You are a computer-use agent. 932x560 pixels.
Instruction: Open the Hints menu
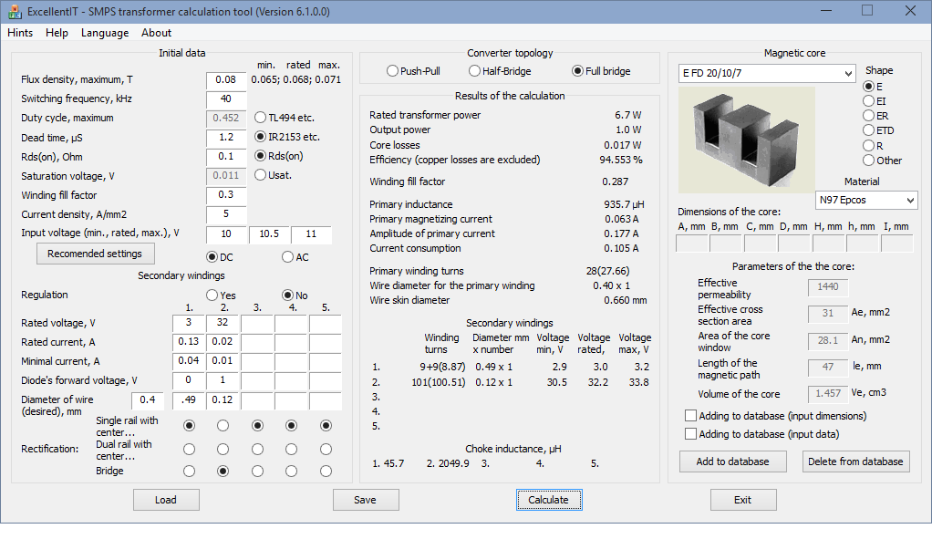click(20, 33)
